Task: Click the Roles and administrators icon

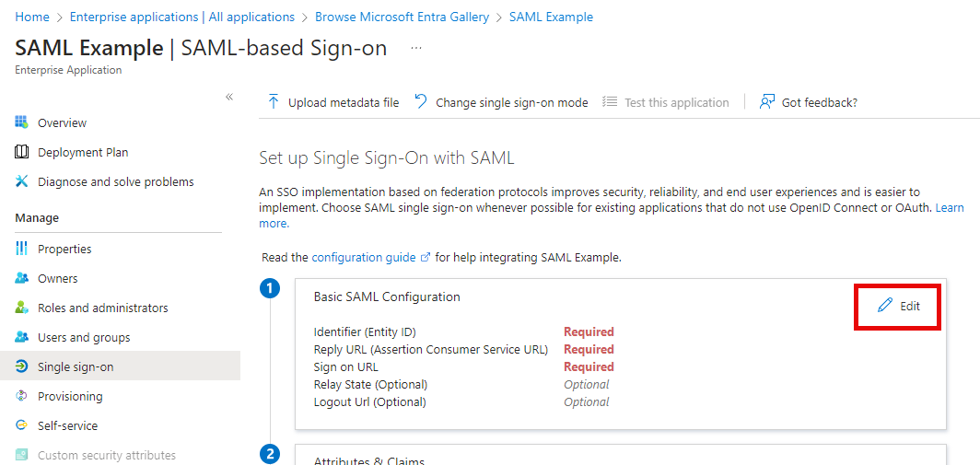Action: click(x=21, y=308)
